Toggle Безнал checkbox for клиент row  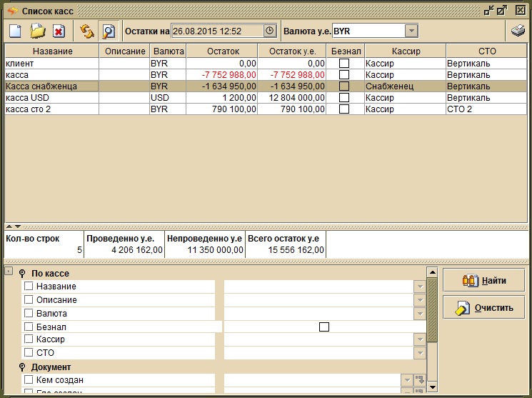click(344, 63)
